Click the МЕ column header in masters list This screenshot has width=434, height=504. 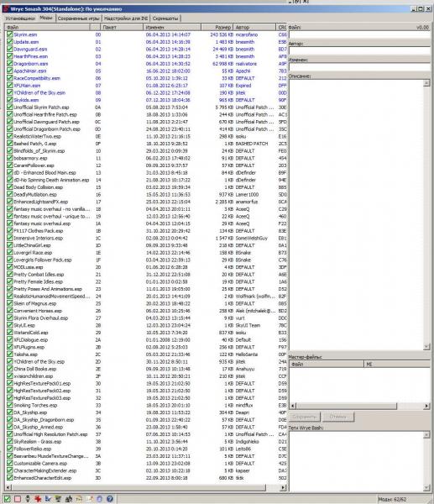tap(397, 364)
